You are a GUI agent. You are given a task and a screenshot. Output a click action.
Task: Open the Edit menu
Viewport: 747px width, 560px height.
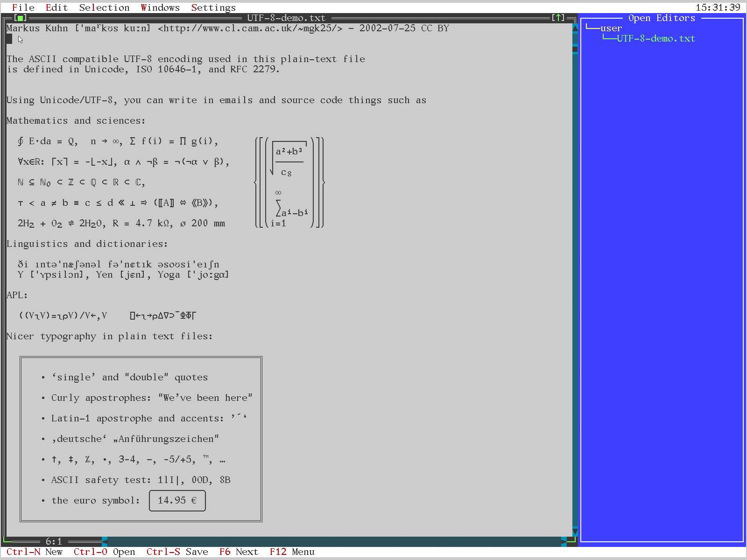click(x=57, y=7)
